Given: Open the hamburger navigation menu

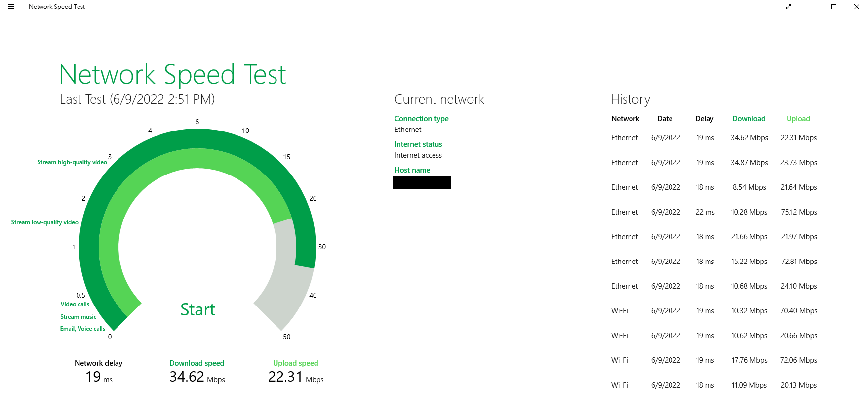Looking at the screenshot, I should [x=11, y=7].
